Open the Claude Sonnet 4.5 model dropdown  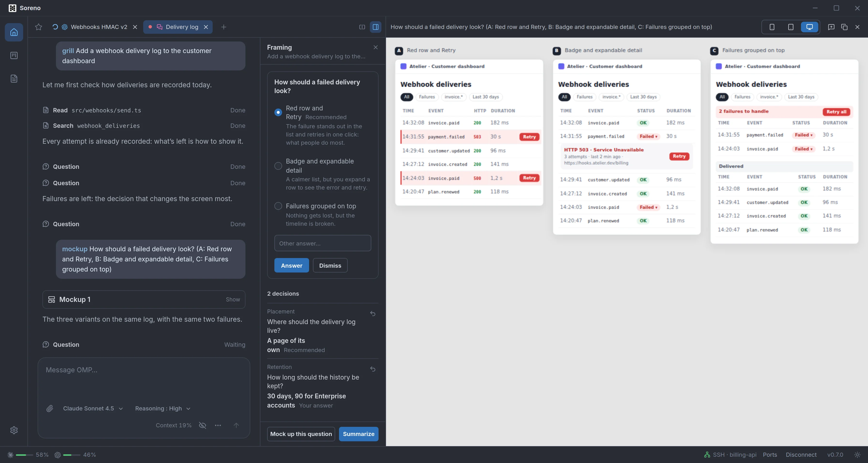pos(93,409)
